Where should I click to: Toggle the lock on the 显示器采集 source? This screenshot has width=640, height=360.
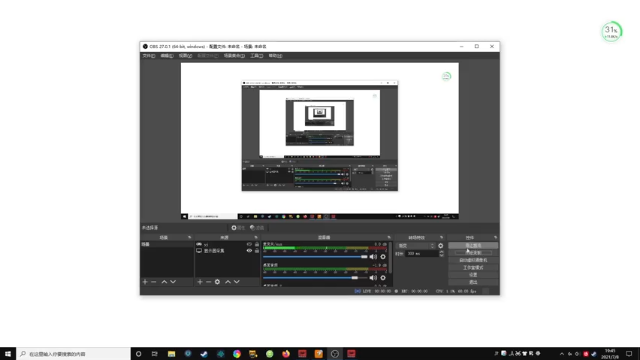pyautogui.click(x=257, y=251)
